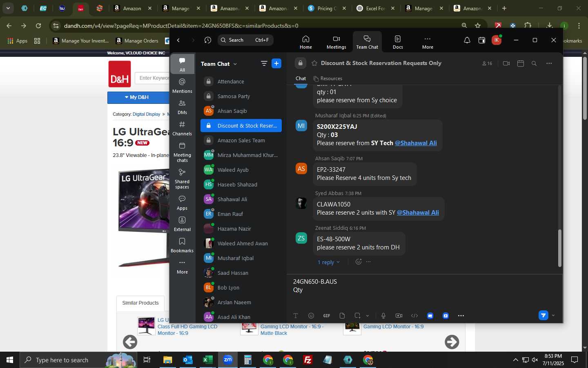Viewport: 588px width, 368px height.
Task: Open Bob Lyon chat
Action: click(241, 287)
